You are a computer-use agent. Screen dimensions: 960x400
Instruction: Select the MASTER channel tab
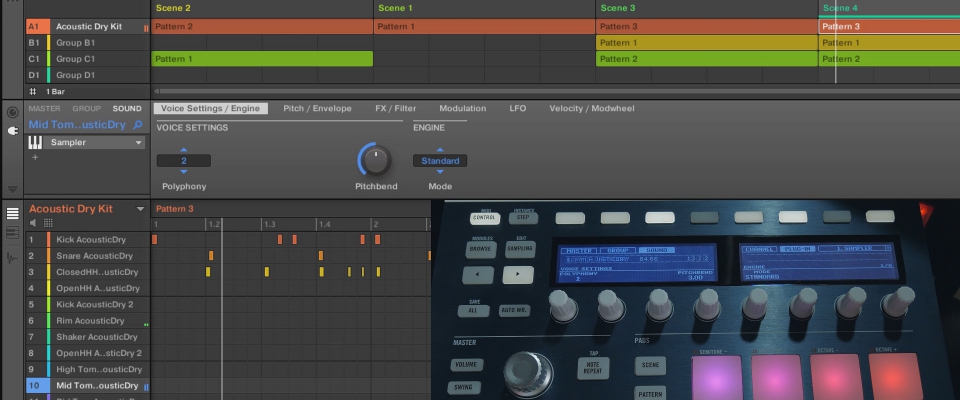click(x=45, y=108)
